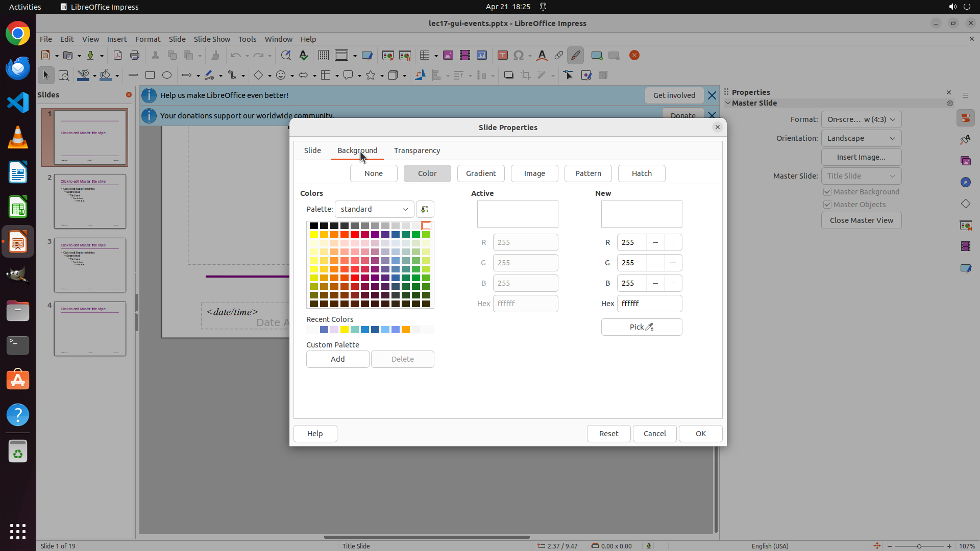
Task: Click the Export as PDF toolbar icon
Action: point(118,56)
